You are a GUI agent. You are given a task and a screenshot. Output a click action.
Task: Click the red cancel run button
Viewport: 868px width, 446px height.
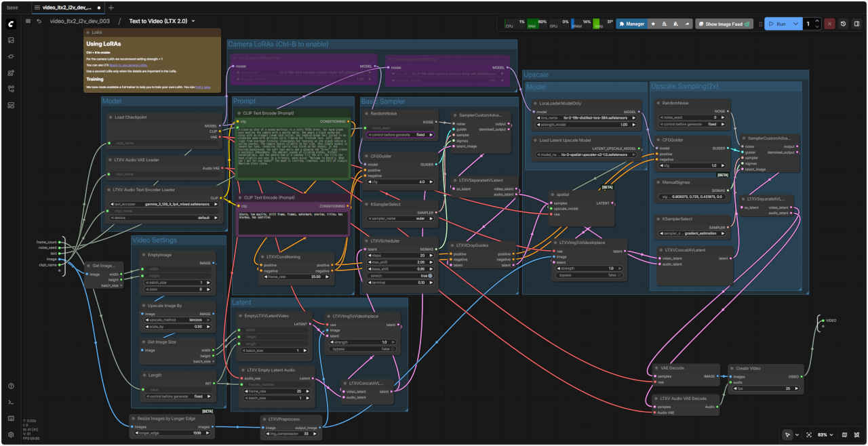(829, 24)
